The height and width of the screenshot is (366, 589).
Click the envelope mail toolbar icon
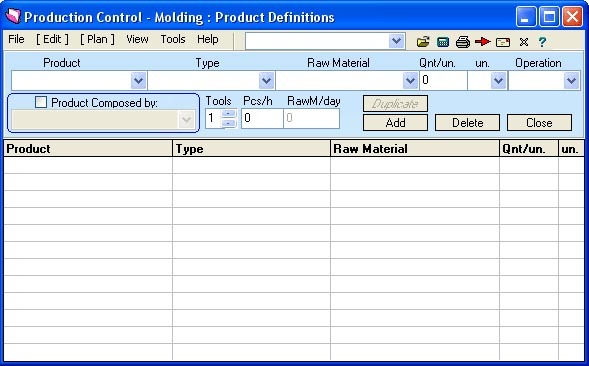(x=503, y=42)
